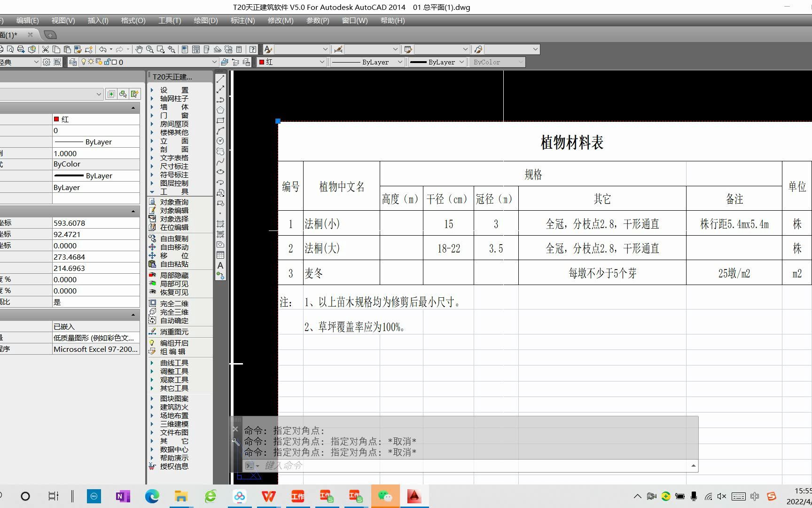Screen dimensions: 812x508
Task: Toggle 编组开关 in the tools panel
Action: click(174, 343)
